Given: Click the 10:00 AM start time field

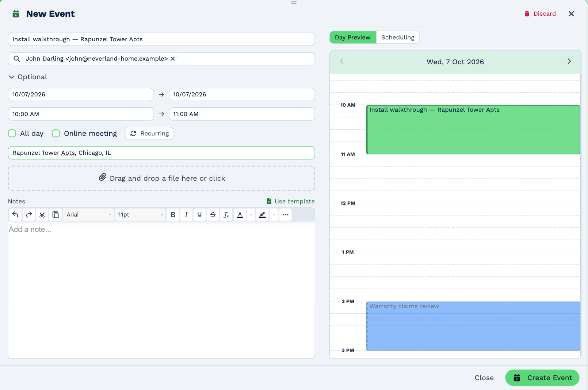Looking at the screenshot, I should pos(81,114).
